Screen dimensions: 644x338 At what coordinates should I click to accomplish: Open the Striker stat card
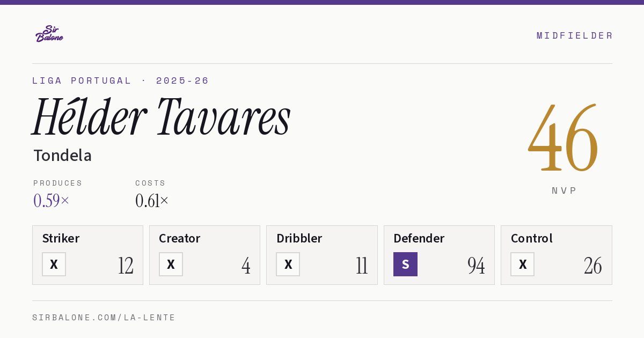click(x=87, y=255)
